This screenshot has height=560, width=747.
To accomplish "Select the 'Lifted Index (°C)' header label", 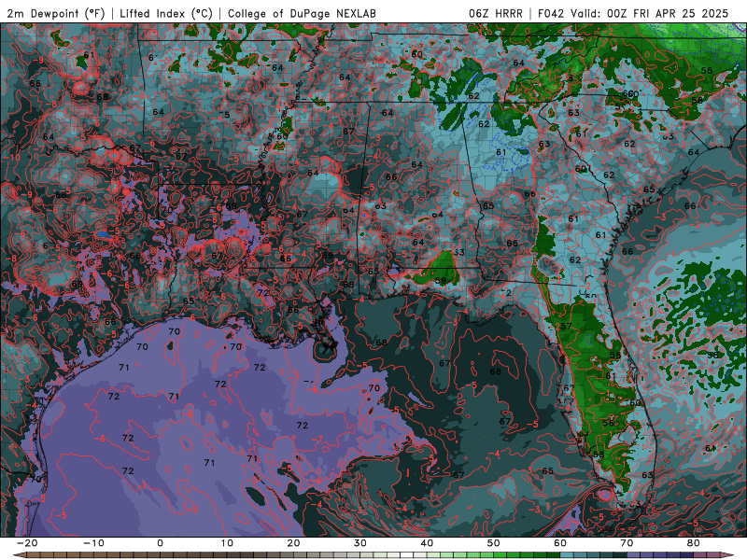I will tap(166, 14).
